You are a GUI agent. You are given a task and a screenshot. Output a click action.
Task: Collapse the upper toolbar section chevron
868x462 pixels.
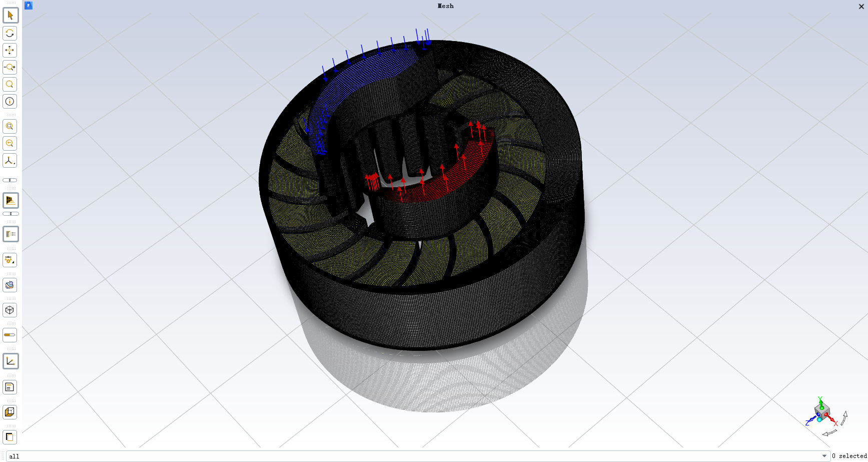coord(10,180)
